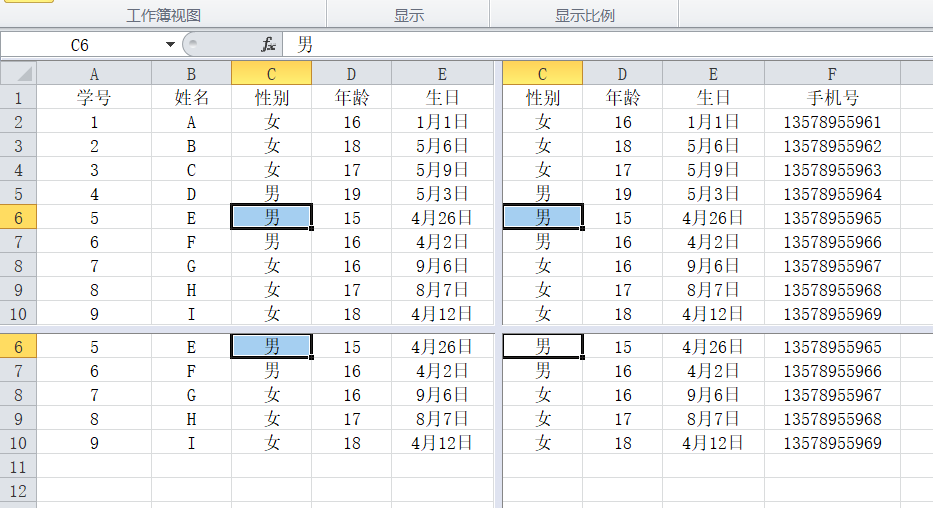Click the formula bar containing 男
The height and width of the screenshot is (508, 933).
[x=600, y=45]
